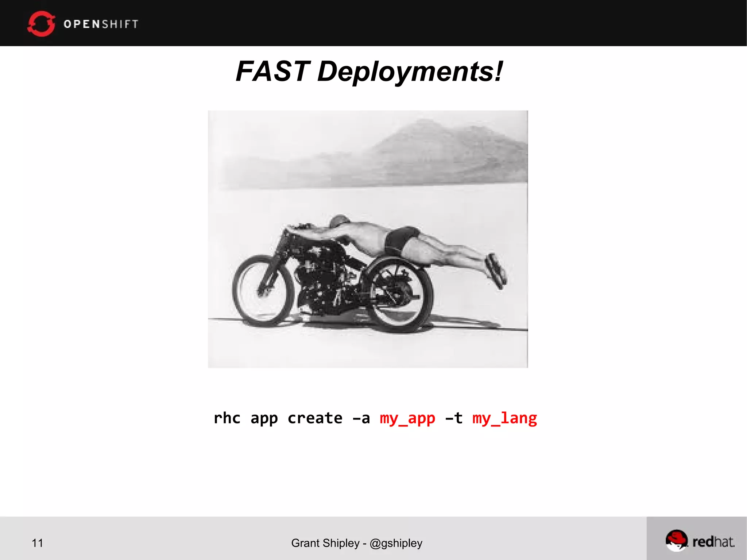Click the black 'rhc app create -a' command text
The width and height of the screenshot is (747, 560).
292,418
